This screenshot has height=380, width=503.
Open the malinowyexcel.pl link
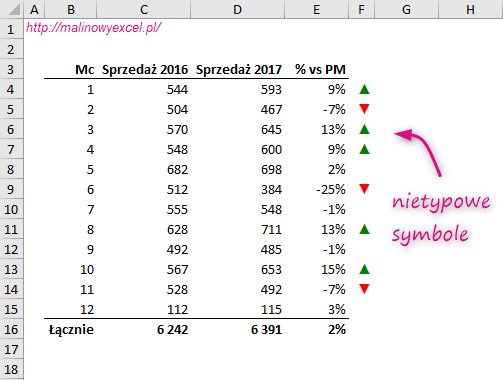tap(94, 27)
